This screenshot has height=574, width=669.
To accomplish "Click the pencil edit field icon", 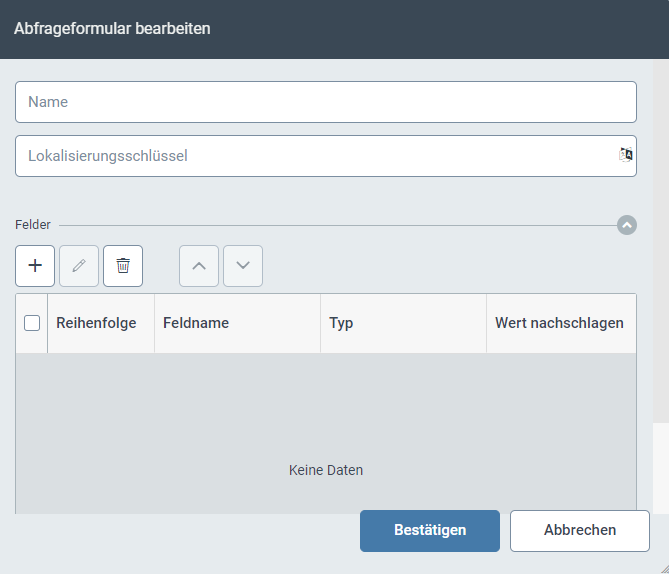I will [79, 266].
